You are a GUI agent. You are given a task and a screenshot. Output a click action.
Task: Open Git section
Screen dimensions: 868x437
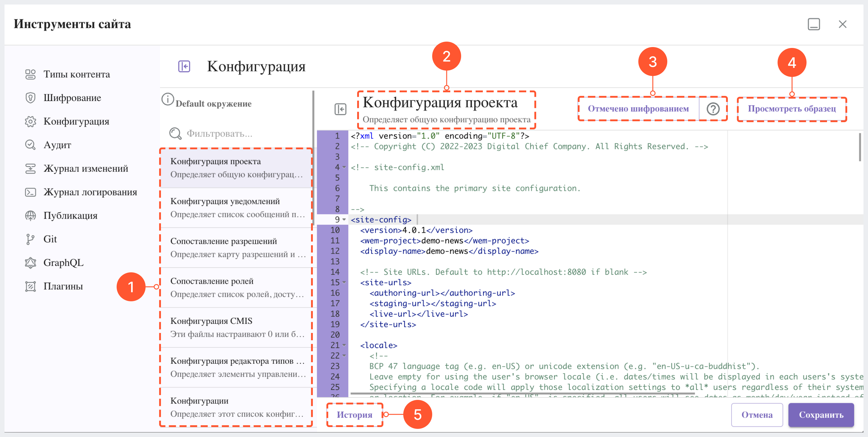coord(50,239)
